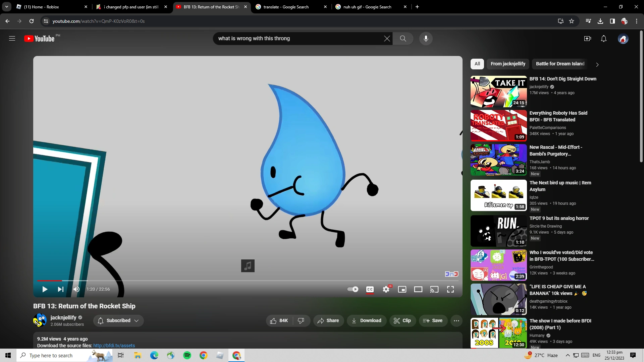Viewport: 644px width, 362px height.
Task: Open the Subscribed dropdown
Action: click(118, 320)
